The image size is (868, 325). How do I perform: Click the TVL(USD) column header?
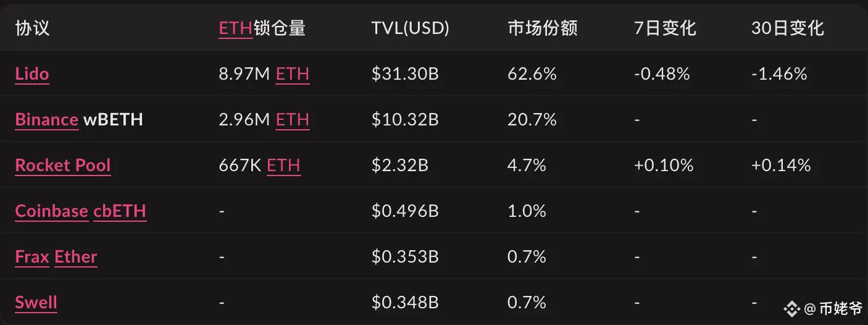coord(411,28)
